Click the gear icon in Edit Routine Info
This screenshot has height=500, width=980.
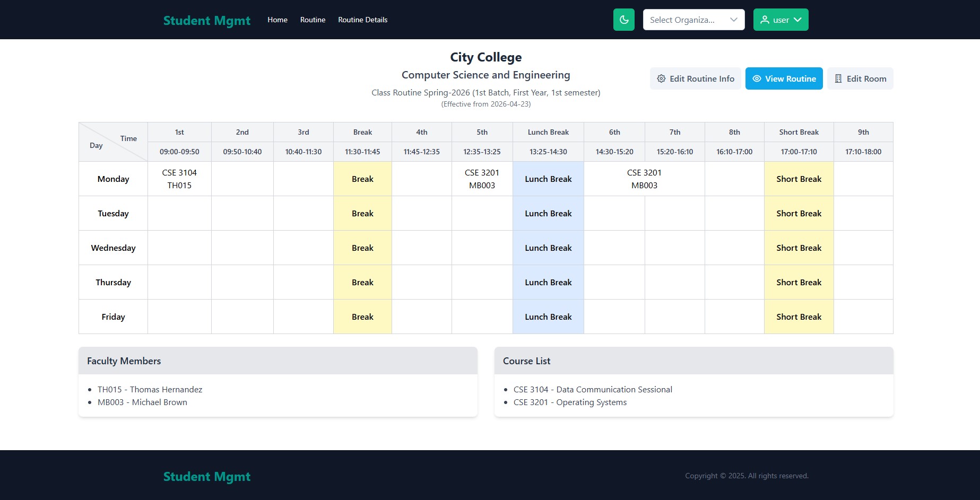[661, 78]
